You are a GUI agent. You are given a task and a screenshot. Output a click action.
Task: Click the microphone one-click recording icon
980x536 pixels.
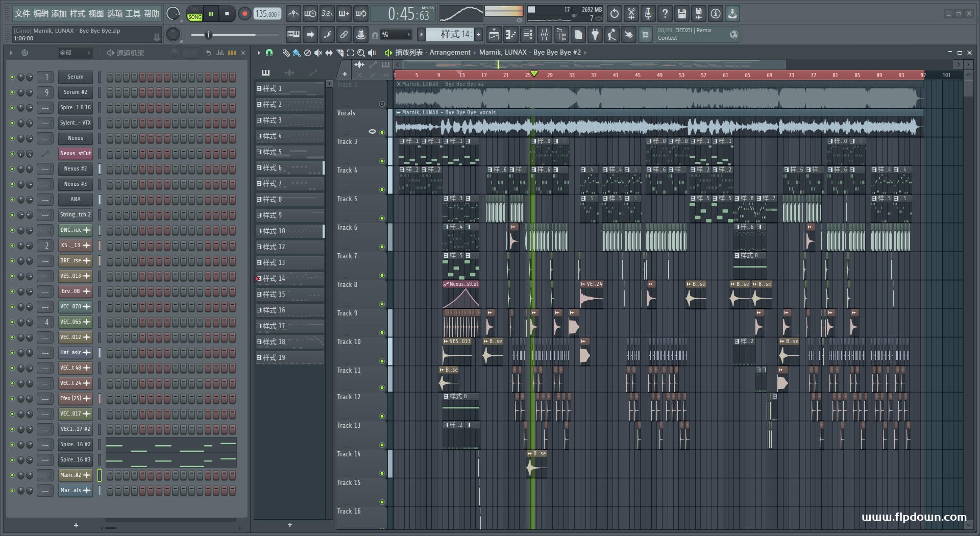pos(648,14)
